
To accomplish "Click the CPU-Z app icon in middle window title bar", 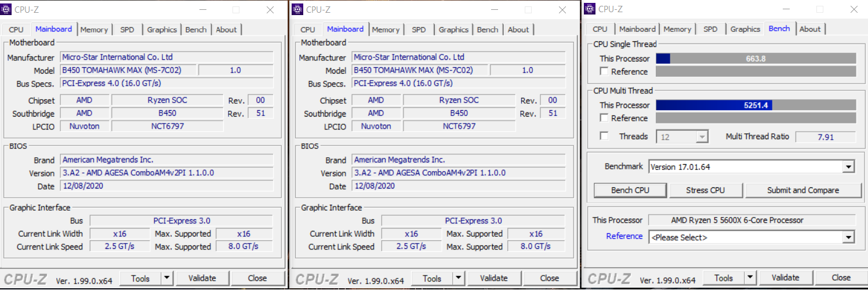I will [297, 9].
